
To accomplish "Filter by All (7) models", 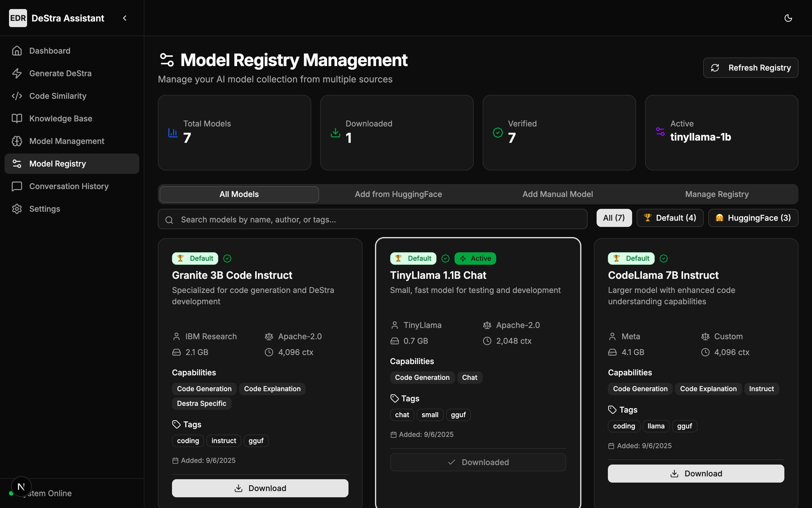I will coord(614,218).
